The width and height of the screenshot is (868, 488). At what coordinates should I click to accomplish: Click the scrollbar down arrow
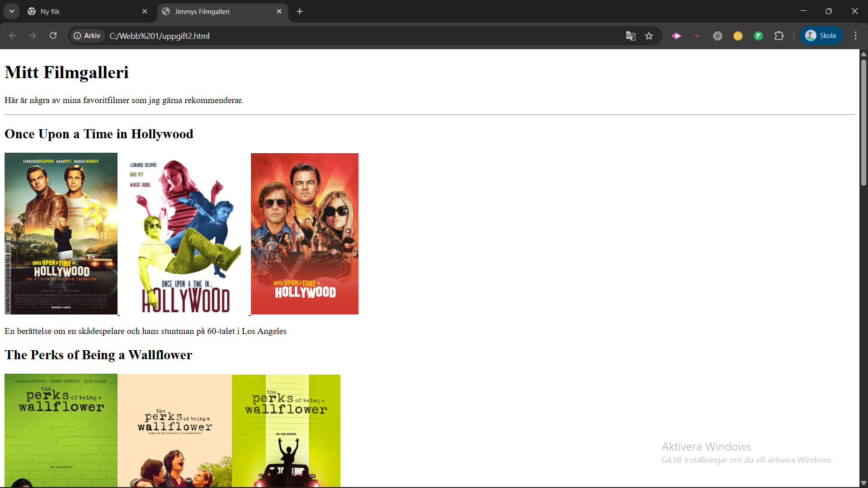[x=863, y=483]
